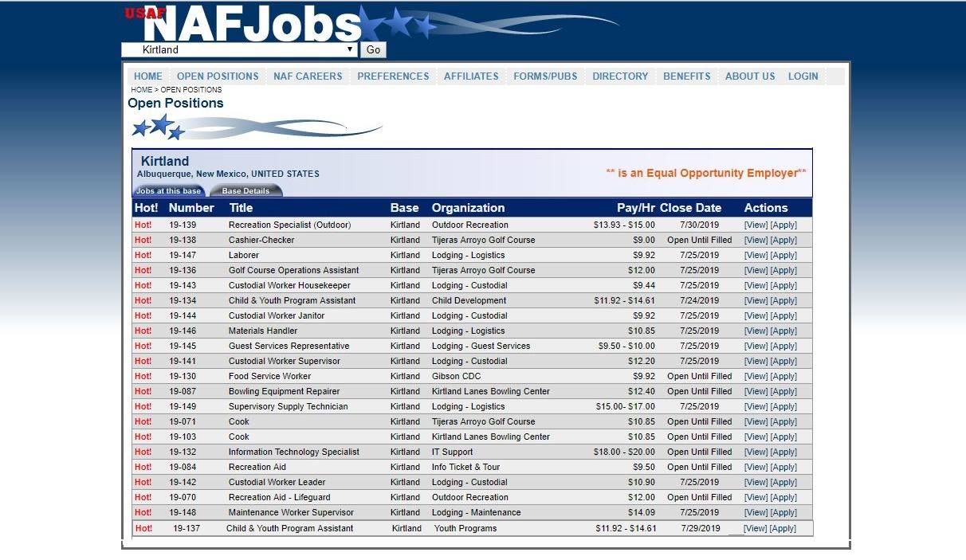Open the DIRECTORY menu item
This screenshot has height=560, width=966.
[x=620, y=76]
